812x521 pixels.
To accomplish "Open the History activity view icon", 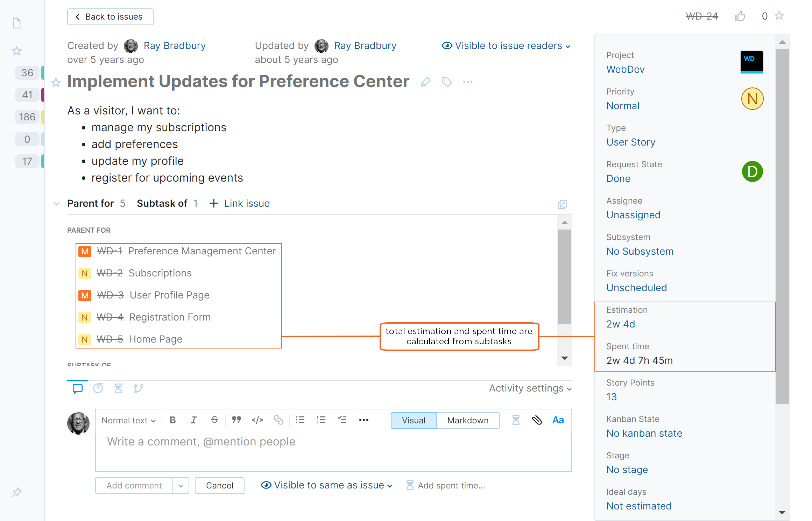I will (98, 388).
